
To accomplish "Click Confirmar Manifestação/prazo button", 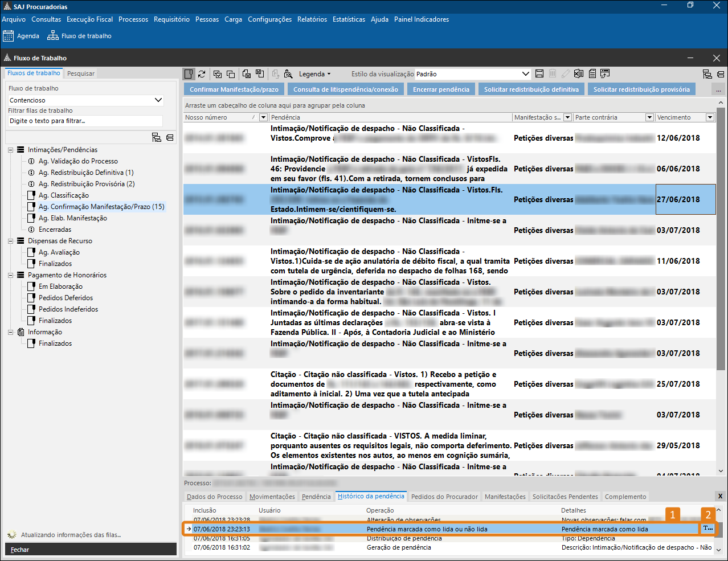I will [234, 89].
